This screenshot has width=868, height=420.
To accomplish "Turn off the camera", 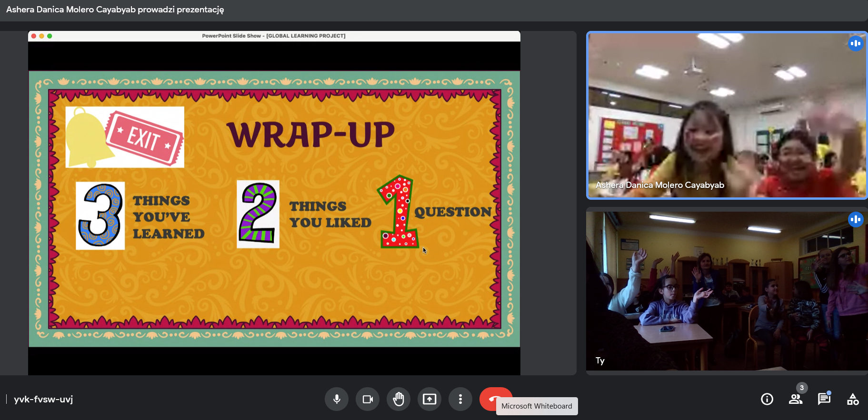I will [368, 399].
